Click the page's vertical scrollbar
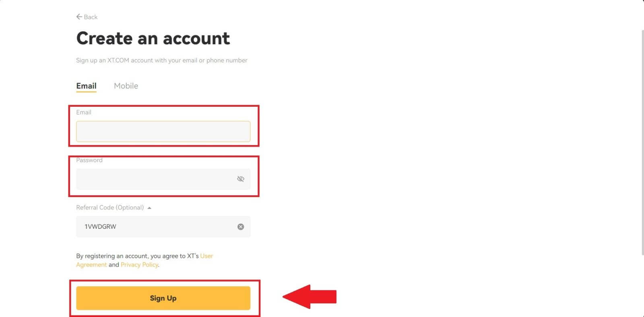 [x=642, y=143]
